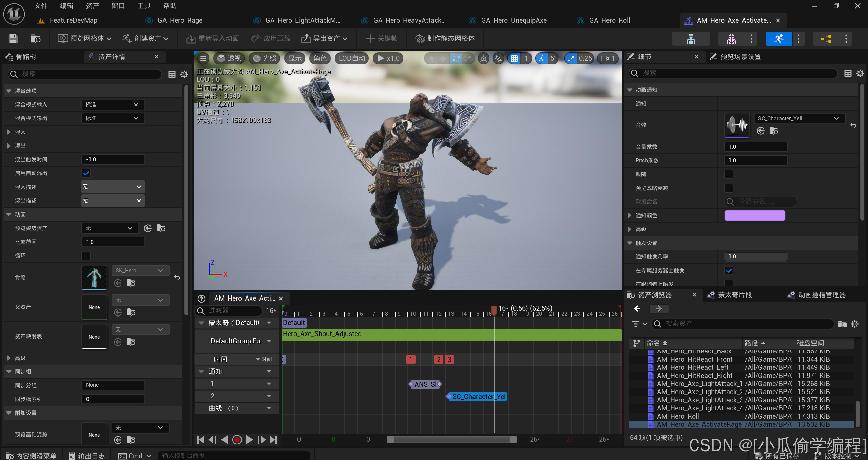Image resolution: width=868 pixels, height=460 pixels.
Task: Play the montage forward
Action: (x=249, y=440)
